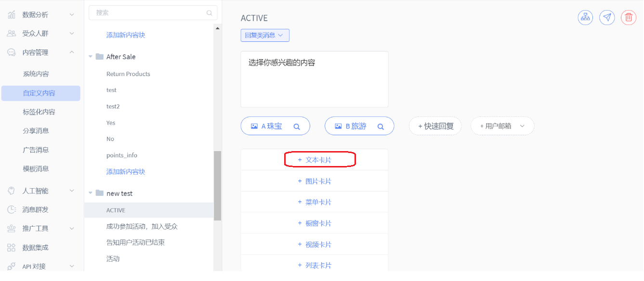Expand the 受众人群 menu chevron
The width and height of the screenshot is (644, 281).
click(72, 34)
